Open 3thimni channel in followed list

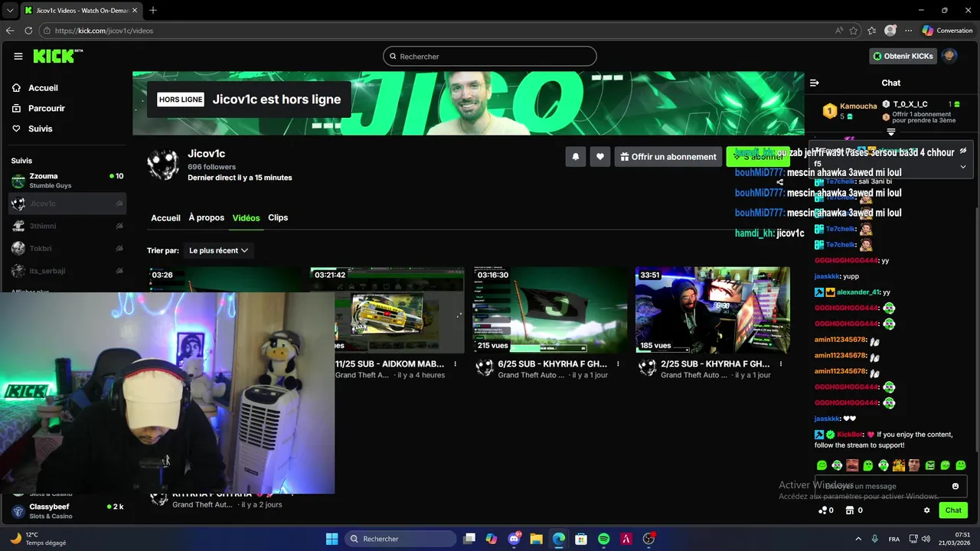67,226
